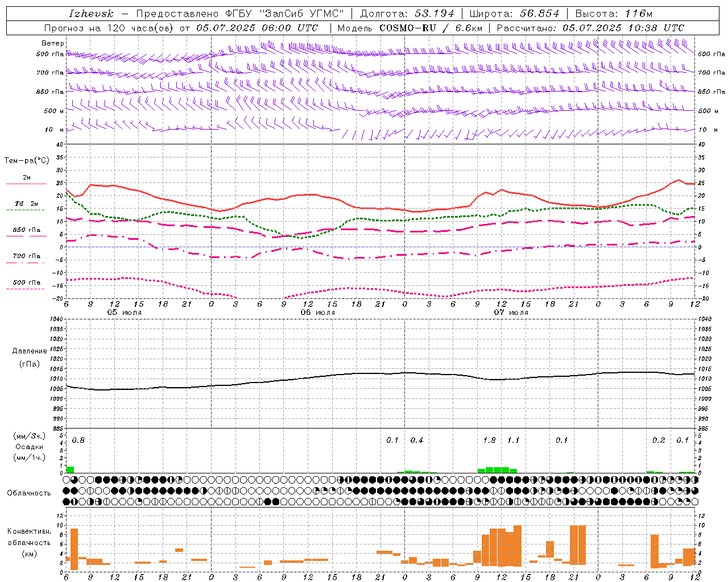Click the solid red legend line under "2м"
Viewport: 728px width, 582px height.
(x=26, y=184)
